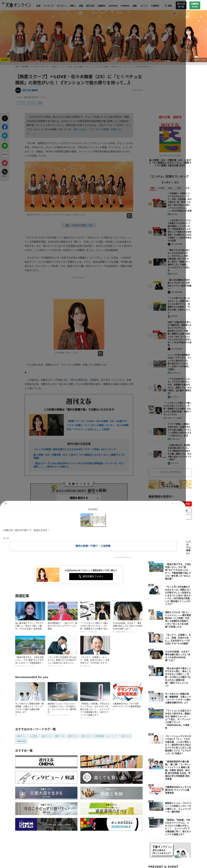Open the グランプリ&優秀賞発表 recommended image
The height and width of the screenshot is (868, 207).
click(x=127, y=692)
